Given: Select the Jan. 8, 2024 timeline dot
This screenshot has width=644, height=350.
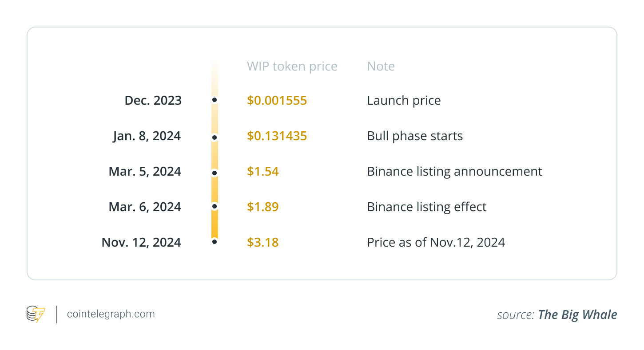Looking at the screenshot, I should [x=215, y=138].
